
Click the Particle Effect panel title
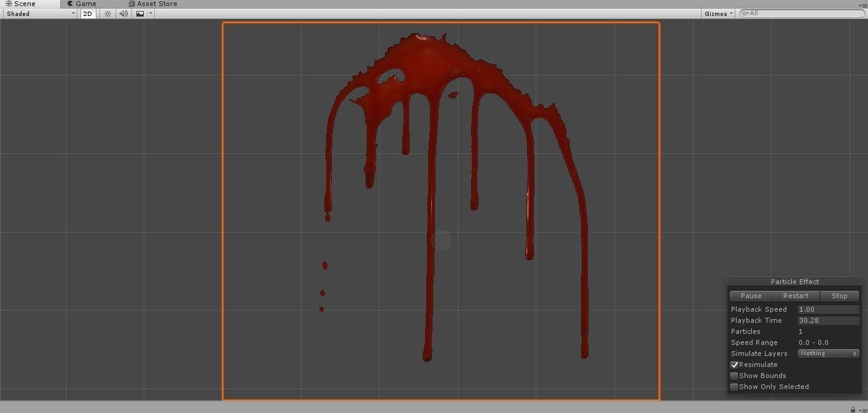click(795, 282)
